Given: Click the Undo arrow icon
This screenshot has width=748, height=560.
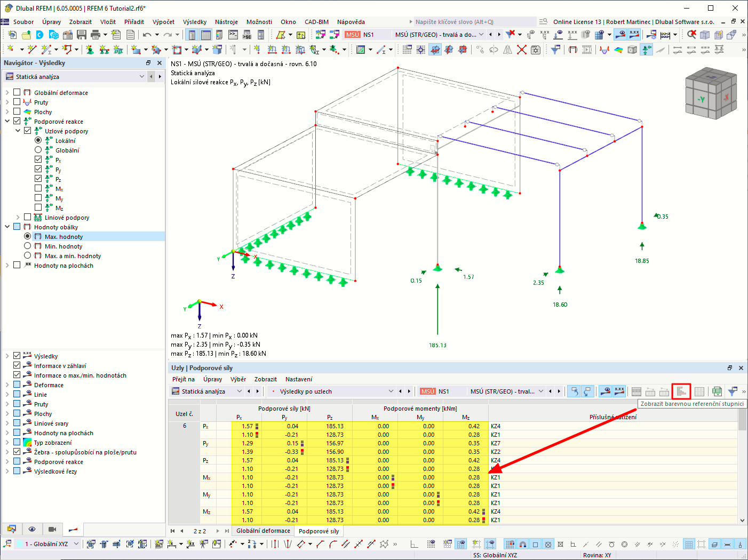Looking at the screenshot, I should (x=147, y=35).
